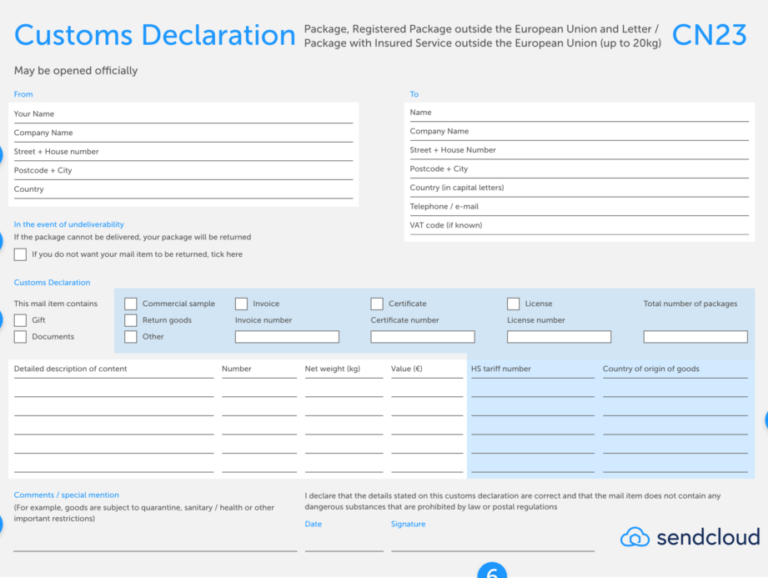Image resolution: width=768 pixels, height=578 pixels.
Task: Enable the Commercial sample checkbox
Action: 131,304
